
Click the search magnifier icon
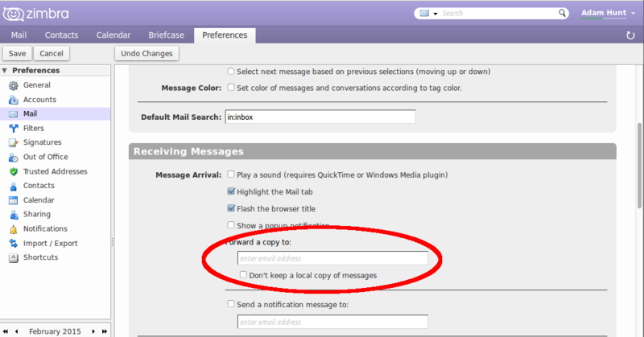point(562,13)
